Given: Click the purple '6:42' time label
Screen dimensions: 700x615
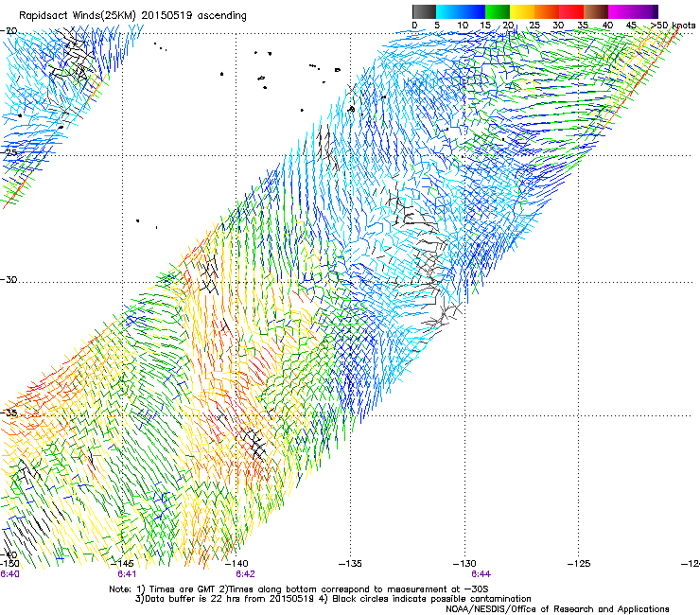Looking at the screenshot, I should pos(245,574).
